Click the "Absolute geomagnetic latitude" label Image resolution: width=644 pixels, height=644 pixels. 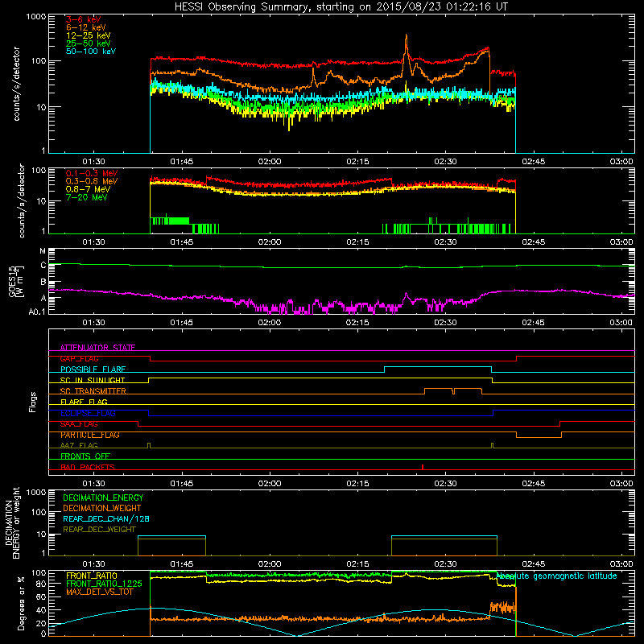click(x=556, y=576)
